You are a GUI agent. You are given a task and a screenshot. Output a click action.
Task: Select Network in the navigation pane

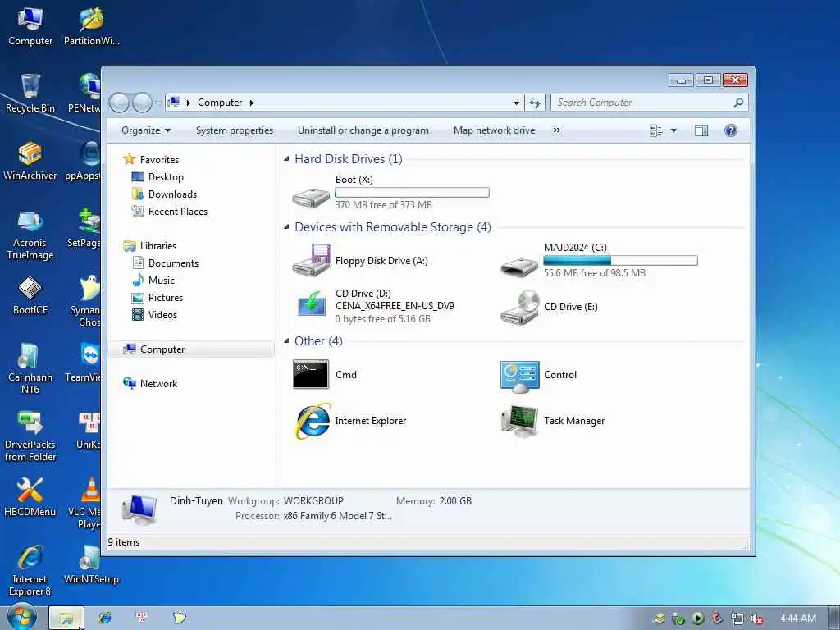click(x=150, y=384)
